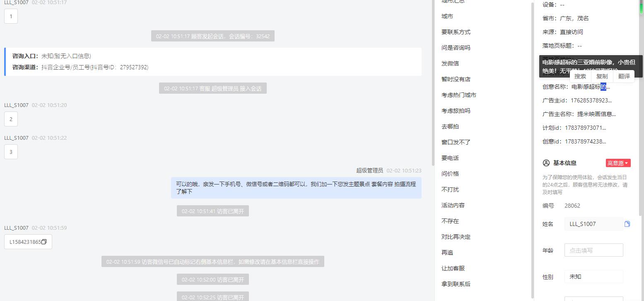Select the quick reply 去哪拍
The width and height of the screenshot is (644, 301).
[x=450, y=126]
